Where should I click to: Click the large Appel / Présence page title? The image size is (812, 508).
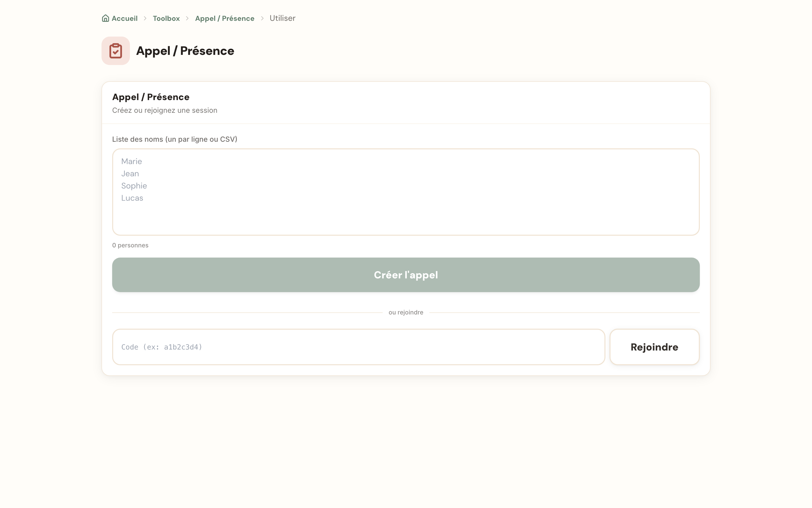click(185, 51)
